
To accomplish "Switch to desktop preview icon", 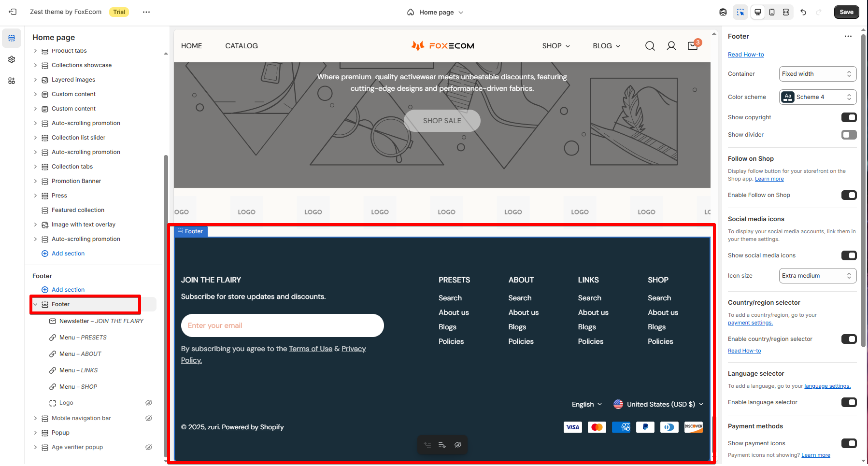I will click(x=758, y=12).
